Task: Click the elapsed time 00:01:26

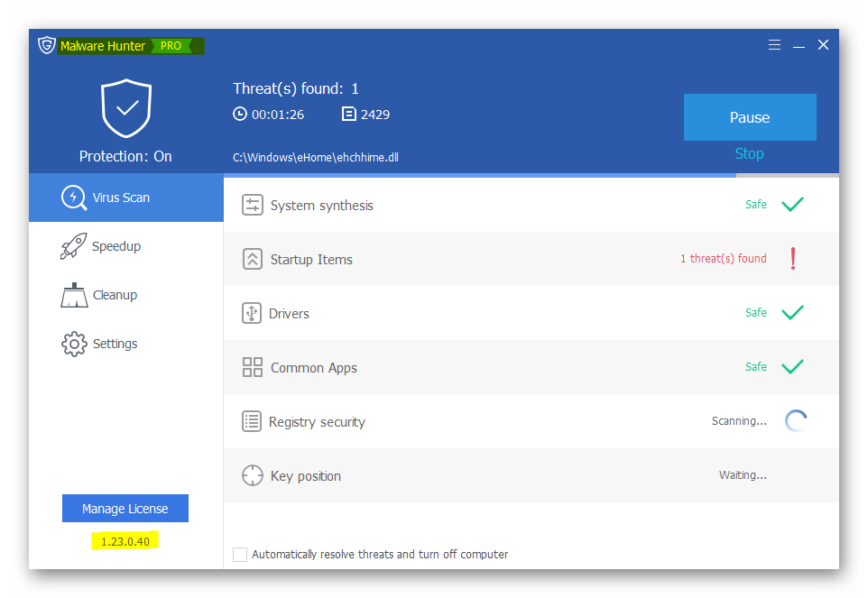Action: [x=278, y=115]
